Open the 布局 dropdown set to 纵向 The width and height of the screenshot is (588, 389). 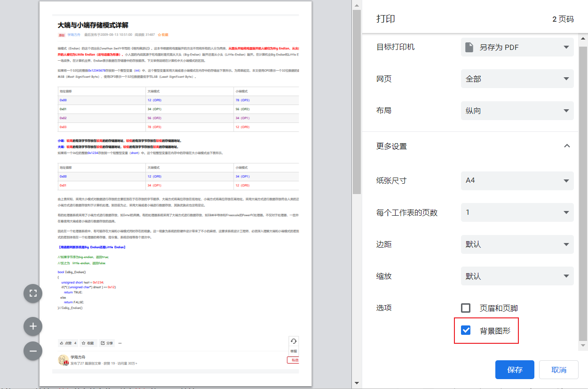517,111
